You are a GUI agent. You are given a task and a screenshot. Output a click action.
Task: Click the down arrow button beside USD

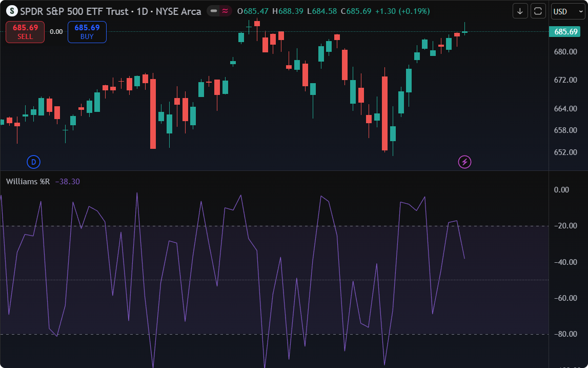click(x=520, y=11)
